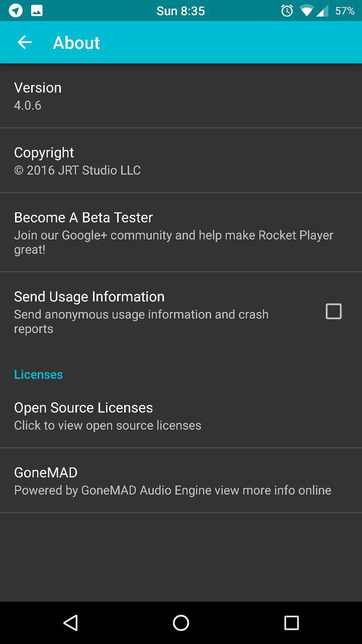This screenshot has width=362, height=644.
Task: Tap the 57% battery percentage indicator
Action: (x=345, y=11)
